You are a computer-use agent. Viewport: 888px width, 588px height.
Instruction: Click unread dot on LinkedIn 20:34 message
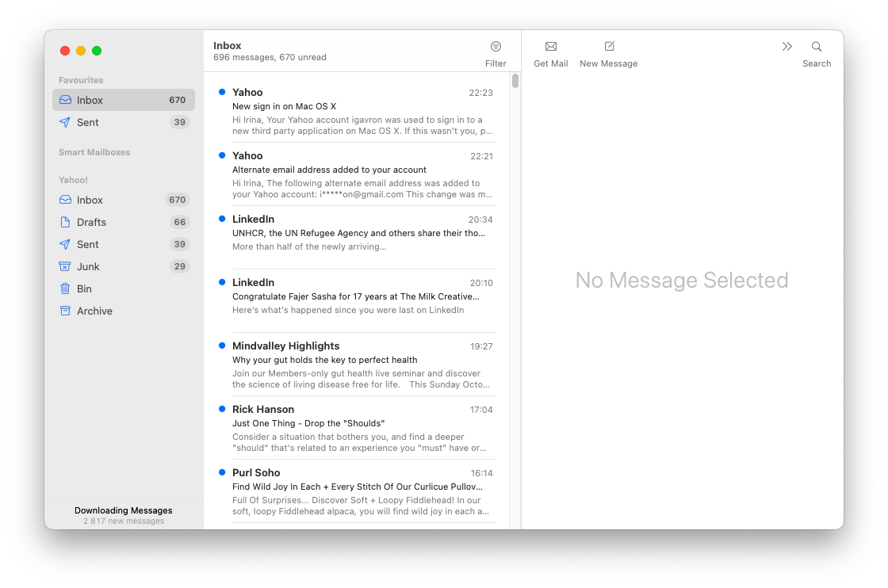click(222, 219)
